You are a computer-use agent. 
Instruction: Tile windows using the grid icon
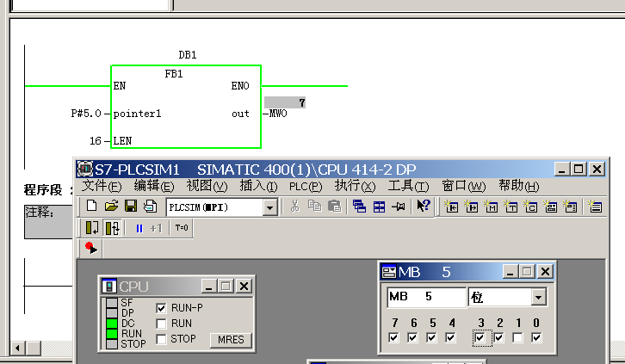[x=379, y=207]
